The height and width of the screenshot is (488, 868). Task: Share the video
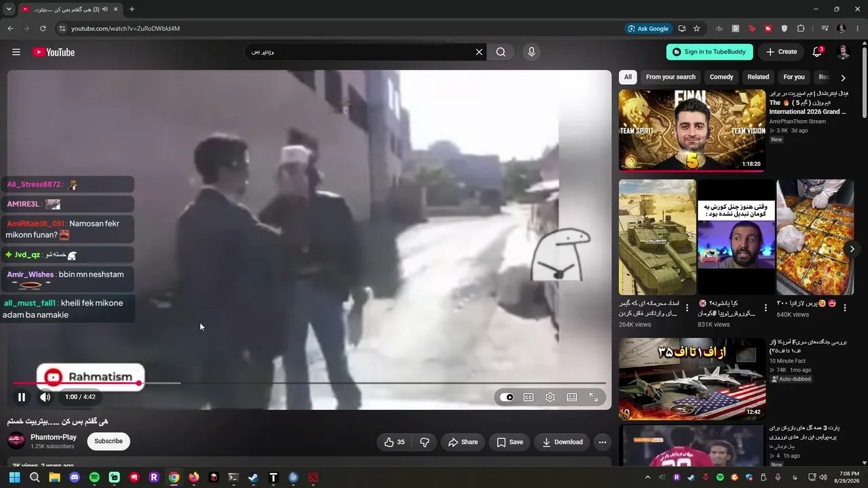click(462, 442)
